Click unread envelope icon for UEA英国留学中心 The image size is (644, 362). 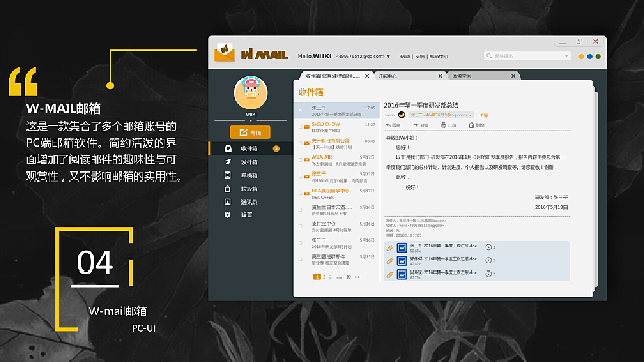coord(307,193)
